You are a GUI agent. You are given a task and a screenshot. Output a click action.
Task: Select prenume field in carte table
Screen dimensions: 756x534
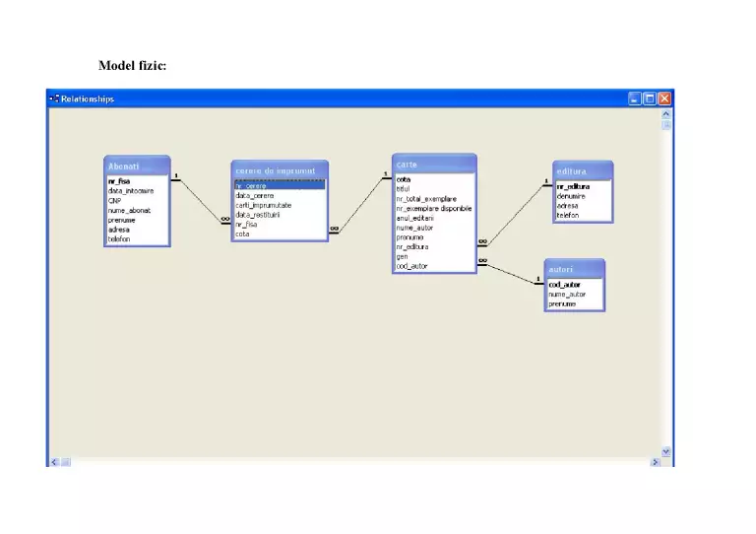(x=434, y=237)
